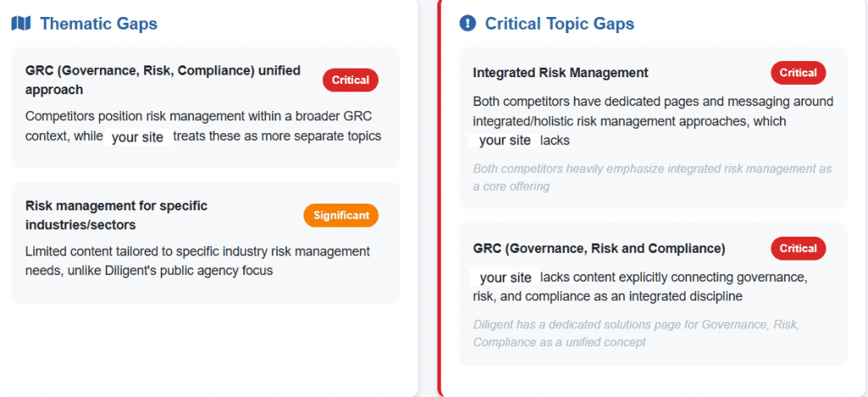Screen dimensions: 868x397
Task: Click the exclamation icon beside Critical Topic Gaps
Action: (467, 24)
